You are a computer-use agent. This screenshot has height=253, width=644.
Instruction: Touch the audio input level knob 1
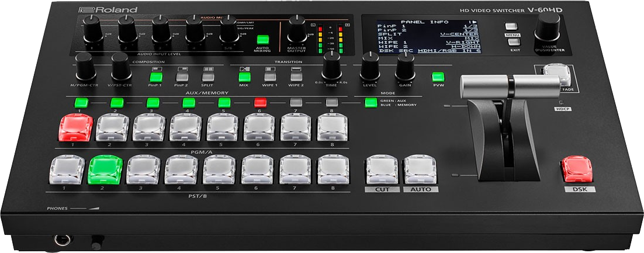pyautogui.click(x=94, y=29)
